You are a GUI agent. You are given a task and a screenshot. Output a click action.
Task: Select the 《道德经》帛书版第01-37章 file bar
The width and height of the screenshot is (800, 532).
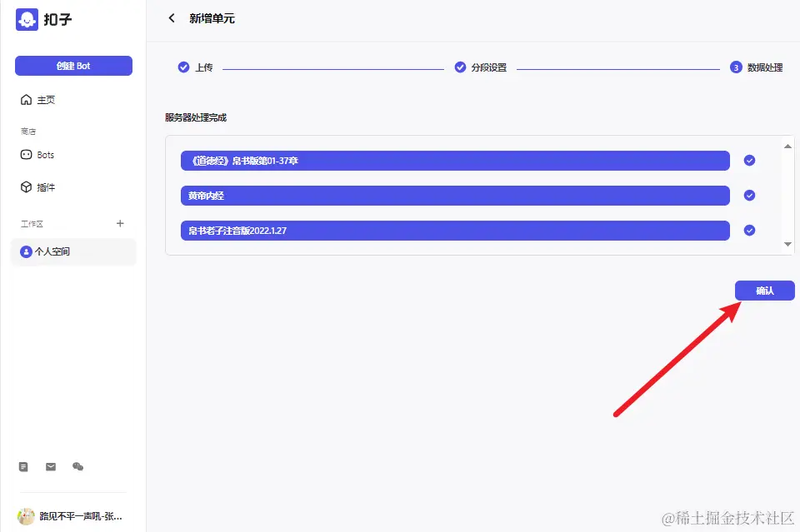click(x=455, y=161)
